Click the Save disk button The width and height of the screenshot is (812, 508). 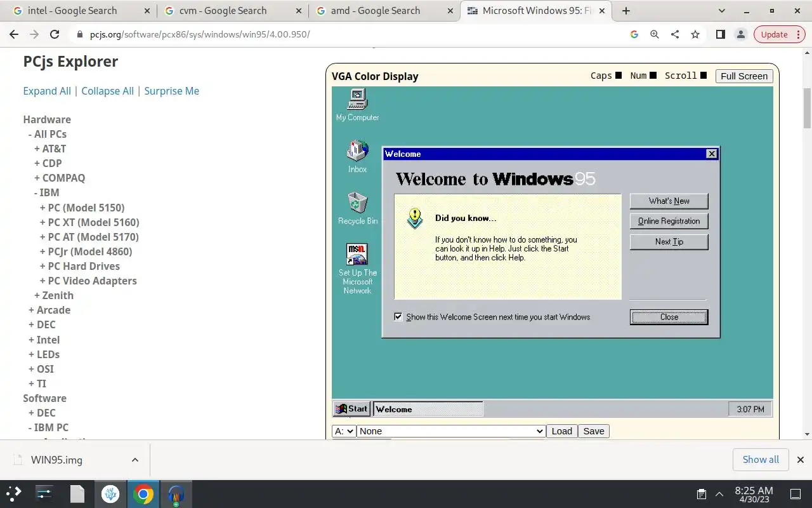click(x=594, y=431)
